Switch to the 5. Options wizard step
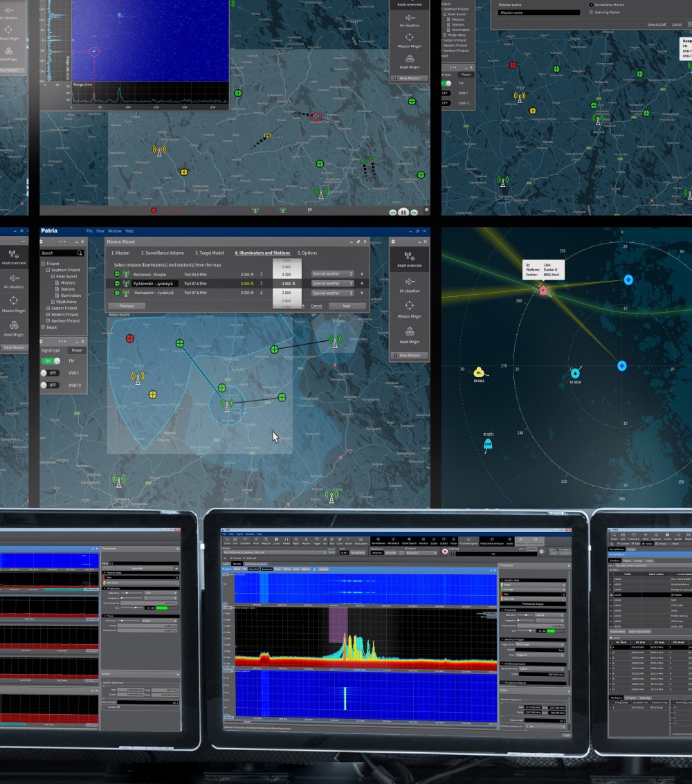This screenshot has height=784, width=692. pyautogui.click(x=307, y=253)
